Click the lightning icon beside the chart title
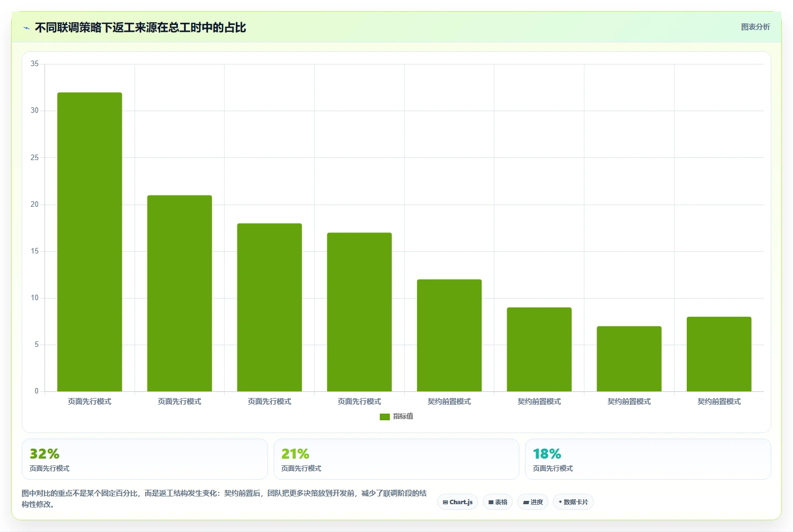Screen dimensions: 793x532 [26, 28]
